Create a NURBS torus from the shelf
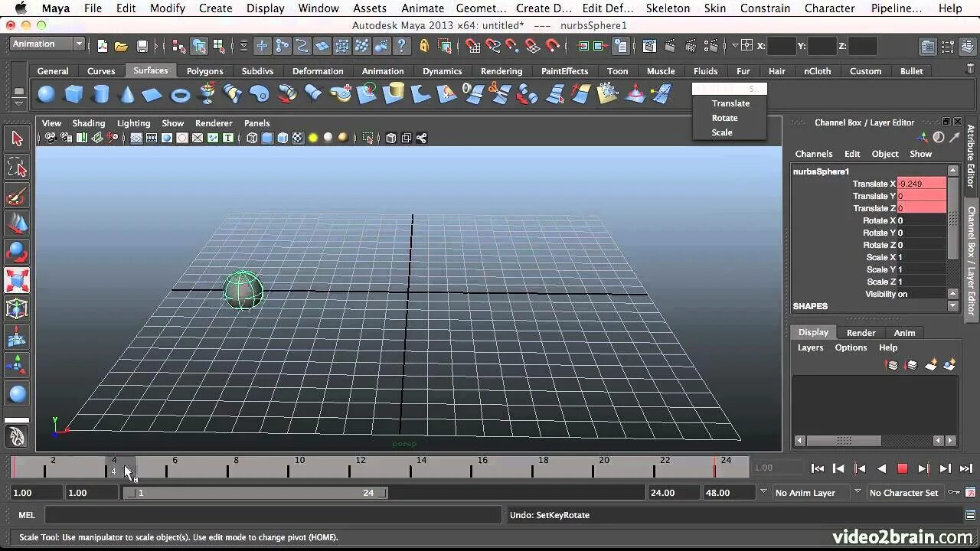Viewport: 980px width, 551px height. (180, 95)
